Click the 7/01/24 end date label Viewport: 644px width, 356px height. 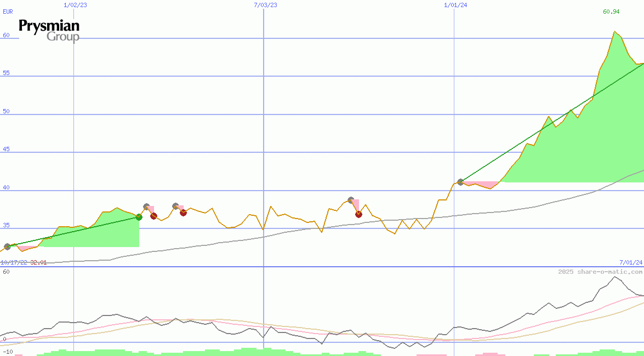[x=630, y=263]
